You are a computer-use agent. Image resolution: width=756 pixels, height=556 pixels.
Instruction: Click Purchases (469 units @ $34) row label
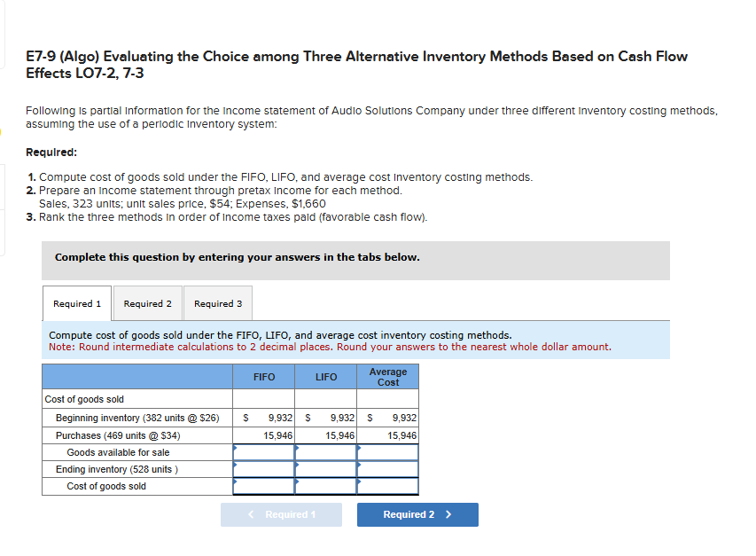118,435
